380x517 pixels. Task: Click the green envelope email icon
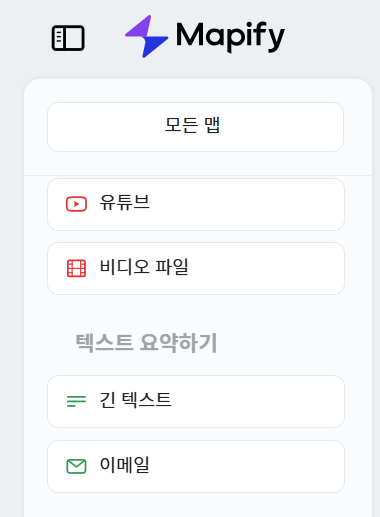point(76,466)
